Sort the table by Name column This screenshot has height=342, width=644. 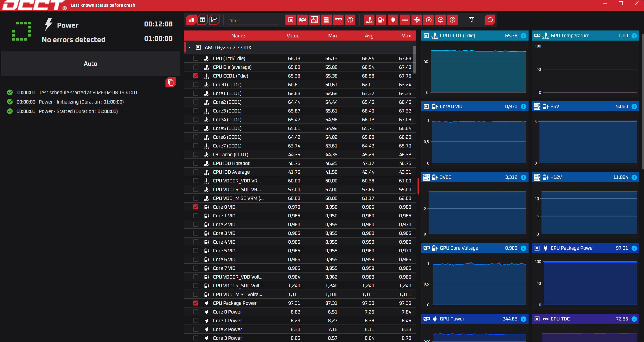(238, 36)
